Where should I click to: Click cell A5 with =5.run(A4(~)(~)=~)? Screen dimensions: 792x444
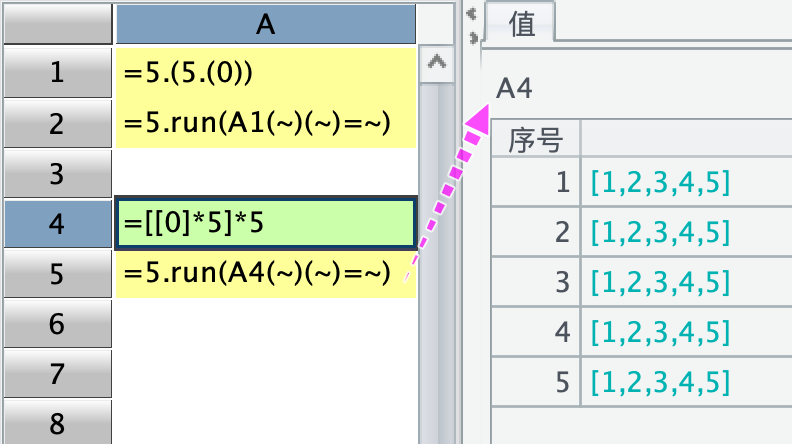pyautogui.click(x=266, y=273)
